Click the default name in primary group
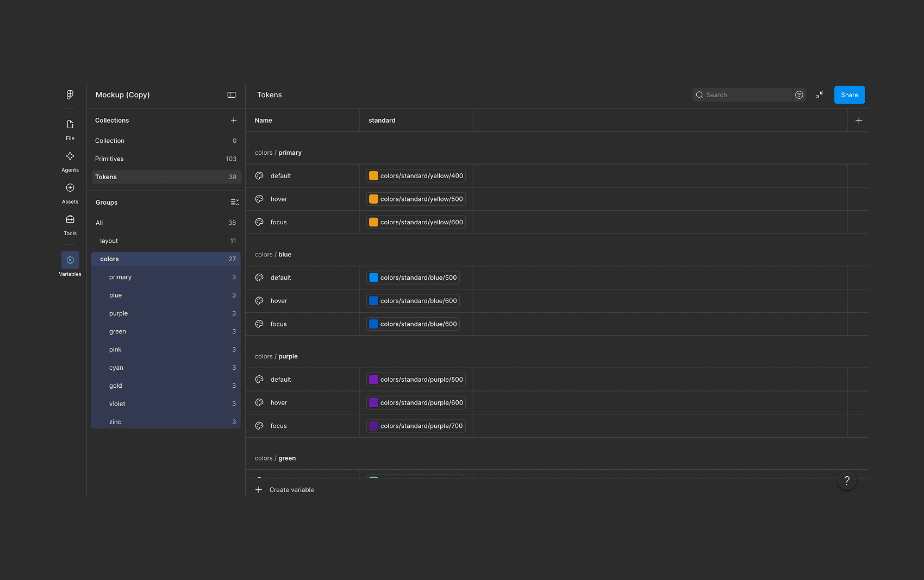The height and width of the screenshot is (580, 924). (x=281, y=175)
